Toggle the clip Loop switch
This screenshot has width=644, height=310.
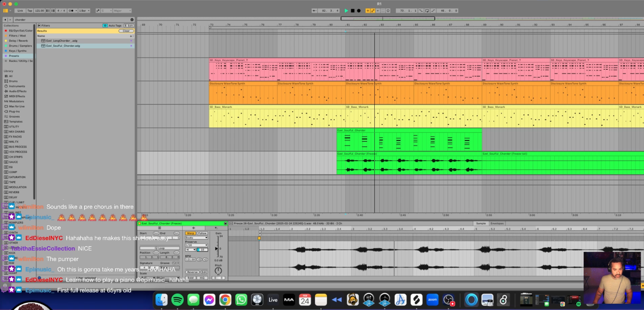point(160,248)
